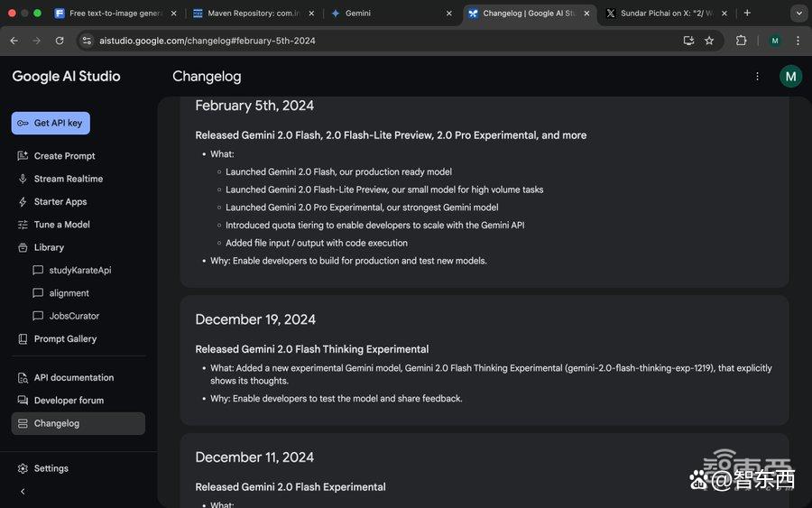Screen dimensions: 812x508
Task: Open the browser extensions puzzle icon
Action: click(x=741, y=41)
